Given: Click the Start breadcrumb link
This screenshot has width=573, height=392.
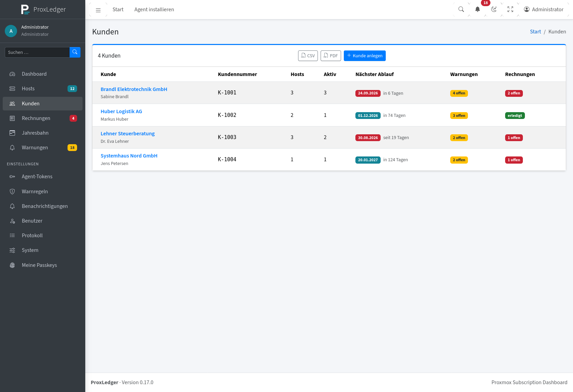Looking at the screenshot, I should [535, 32].
